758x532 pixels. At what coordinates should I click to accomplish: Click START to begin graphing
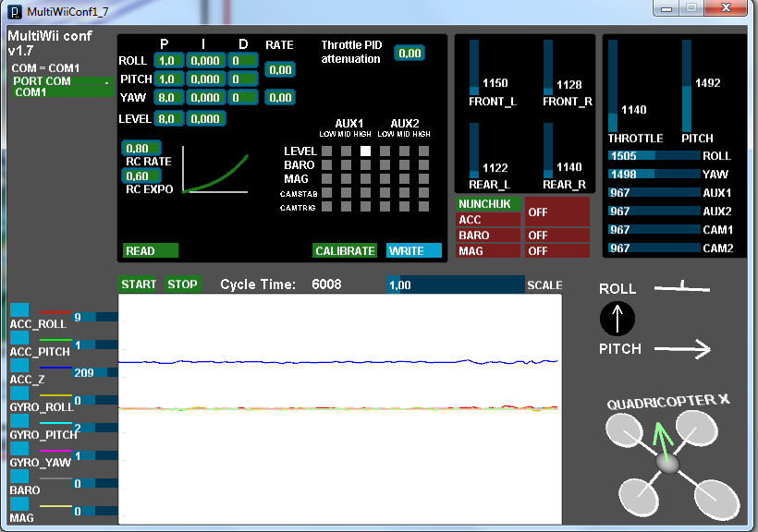point(139,284)
